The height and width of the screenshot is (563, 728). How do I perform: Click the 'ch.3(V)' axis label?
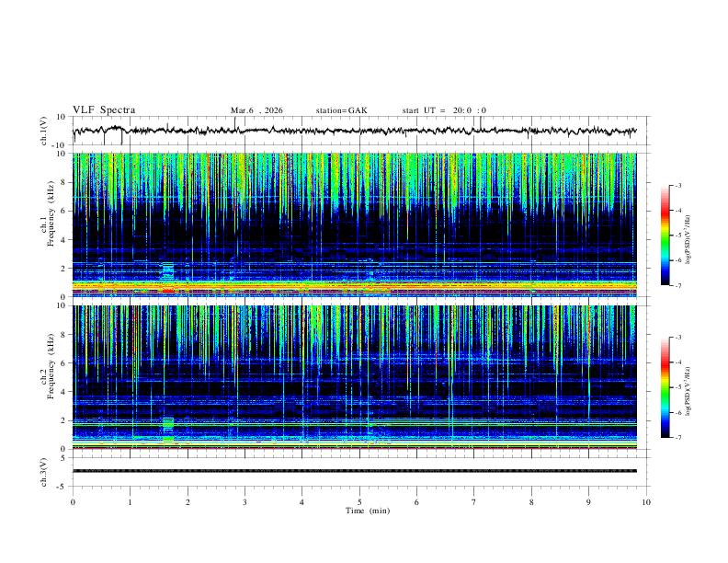pos(44,472)
